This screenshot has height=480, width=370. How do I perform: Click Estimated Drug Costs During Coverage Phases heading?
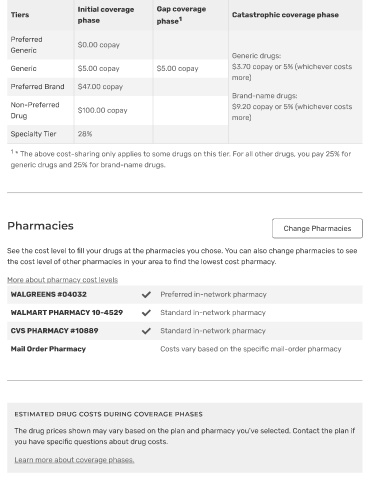tap(108, 414)
